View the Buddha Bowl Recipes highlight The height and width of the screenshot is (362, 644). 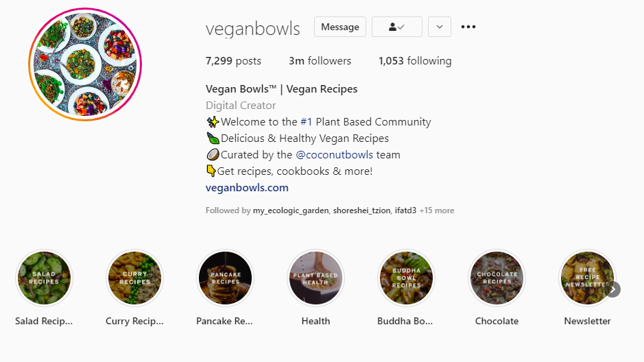(x=406, y=278)
